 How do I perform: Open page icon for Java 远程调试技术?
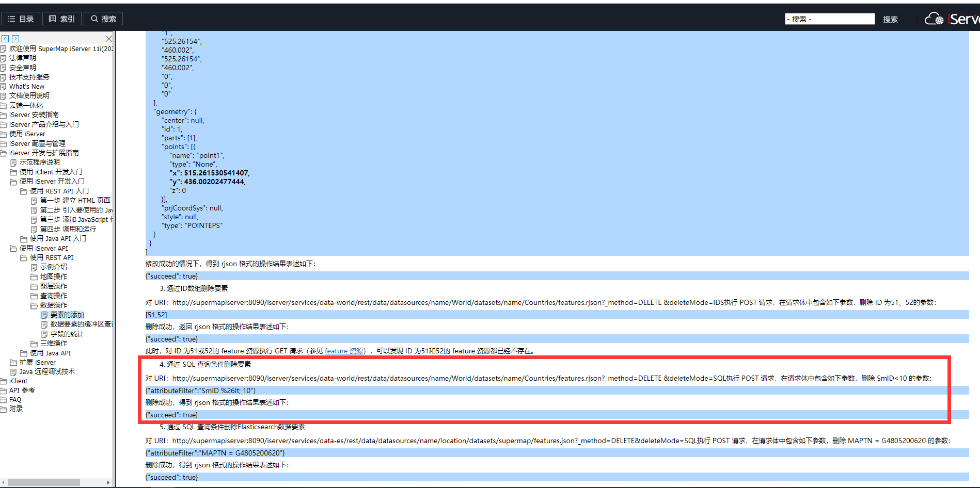click(13, 372)
